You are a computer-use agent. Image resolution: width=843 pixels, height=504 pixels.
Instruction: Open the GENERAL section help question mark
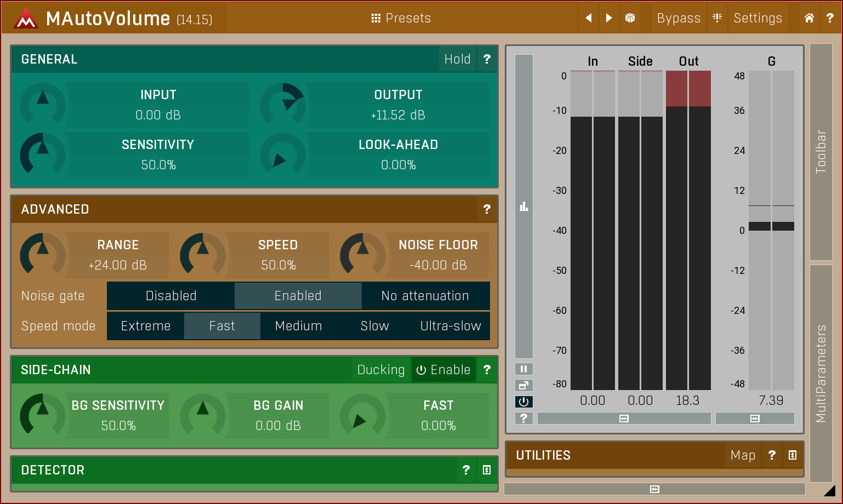tap(487, 59)
